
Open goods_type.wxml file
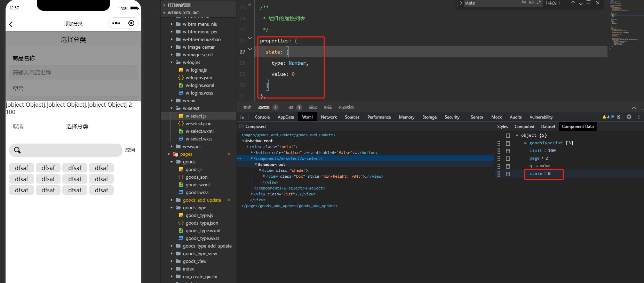203,231
